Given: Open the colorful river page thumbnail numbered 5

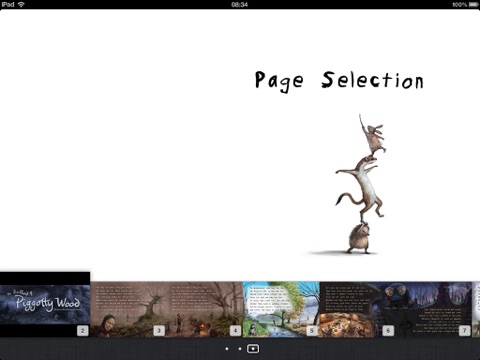Looking at the screenshot, I should coord(281,309).
